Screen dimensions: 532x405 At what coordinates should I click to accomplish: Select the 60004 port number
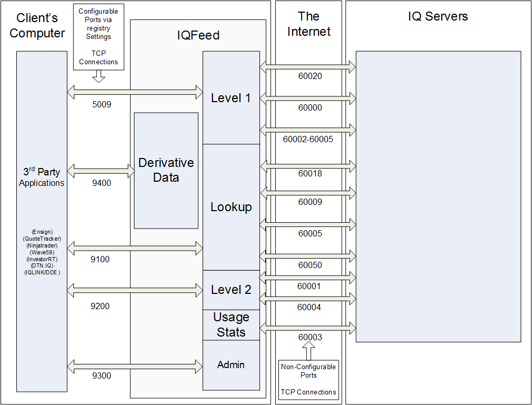coord(309,307)
